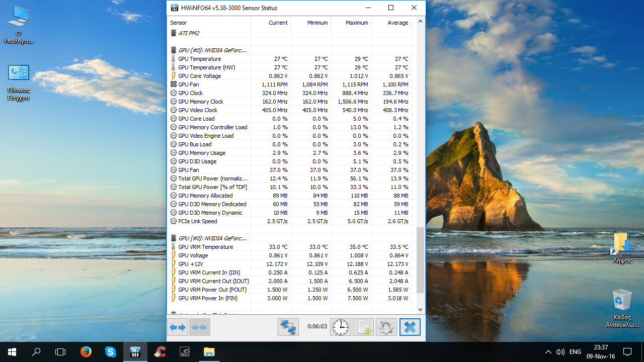
Task: Click the Average column header
Action: 391,23
